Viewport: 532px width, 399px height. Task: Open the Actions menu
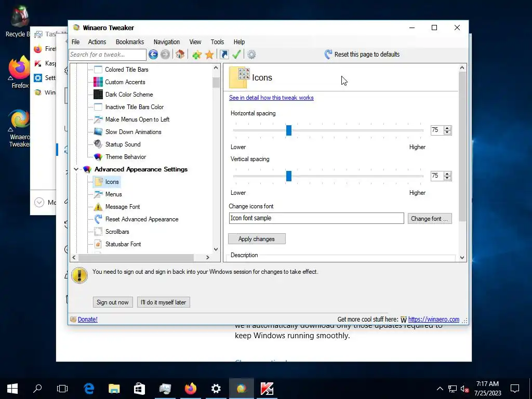tap(97, 42)
